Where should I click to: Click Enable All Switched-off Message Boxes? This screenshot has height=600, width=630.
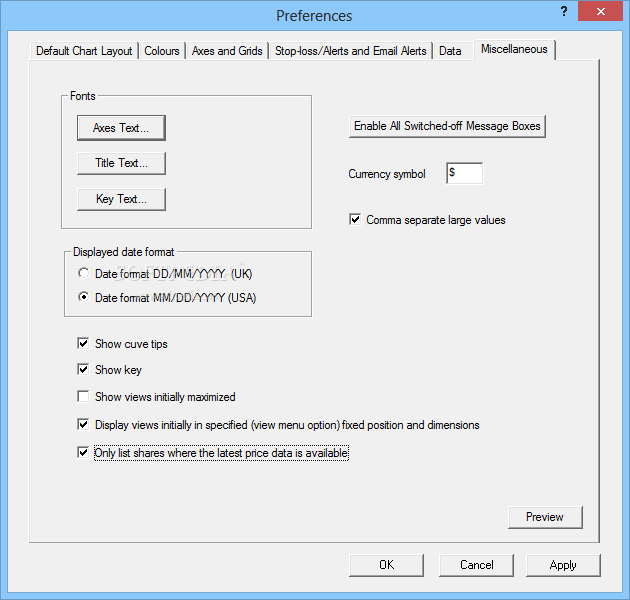point(447,126)
